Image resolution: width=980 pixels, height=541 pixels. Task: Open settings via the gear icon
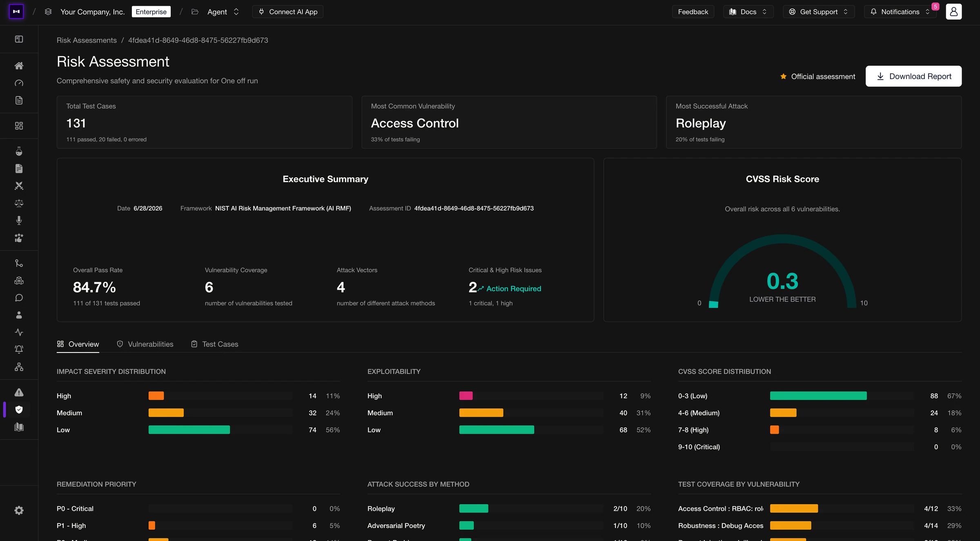(x=19, y=510)
